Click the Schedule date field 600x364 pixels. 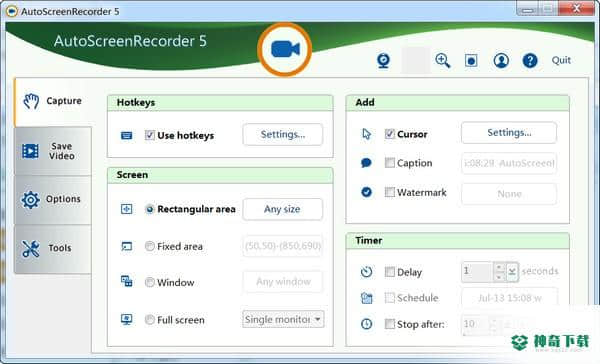[x=509, y=298]
